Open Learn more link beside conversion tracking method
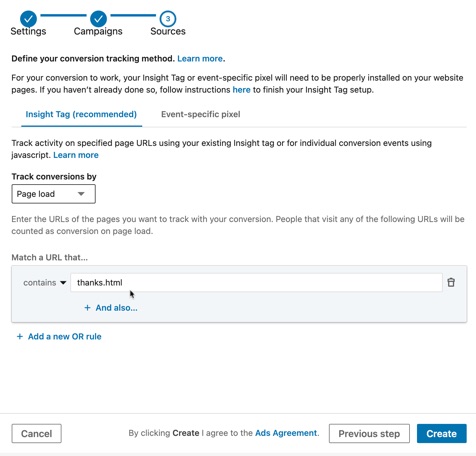The width and height of the screenshot is (476, 456). point(200,59)
